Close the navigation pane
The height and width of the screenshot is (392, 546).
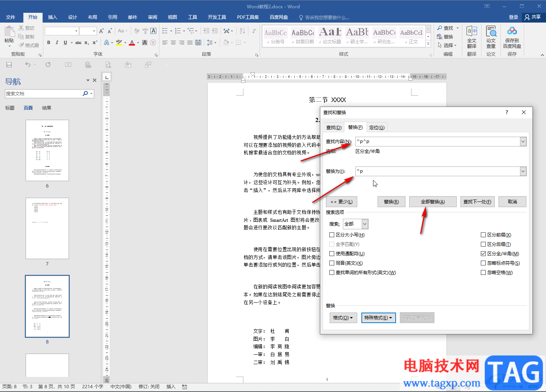[95, 80]
